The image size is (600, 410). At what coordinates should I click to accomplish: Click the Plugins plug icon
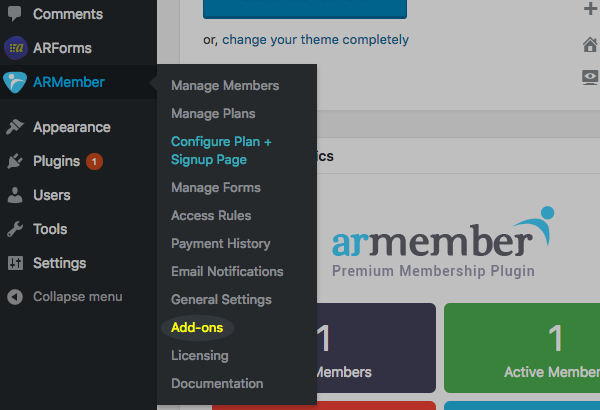coord(15,161)
